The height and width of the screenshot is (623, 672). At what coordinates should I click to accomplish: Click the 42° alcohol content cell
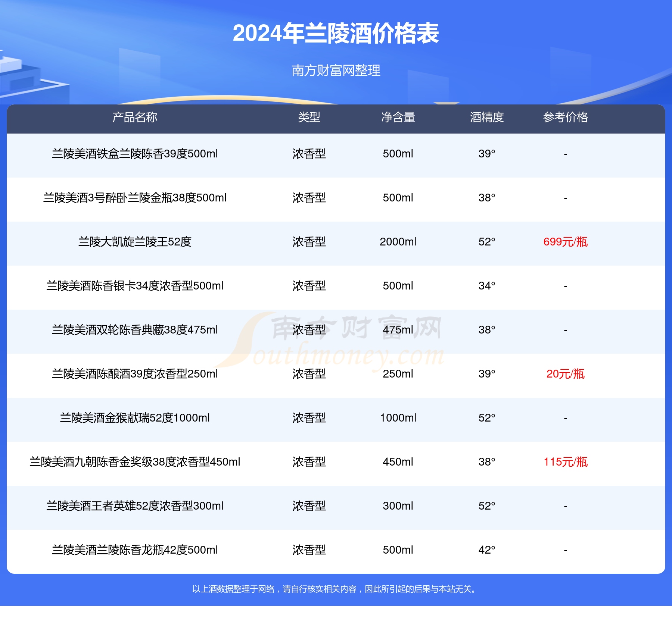(x=487, y=550)
